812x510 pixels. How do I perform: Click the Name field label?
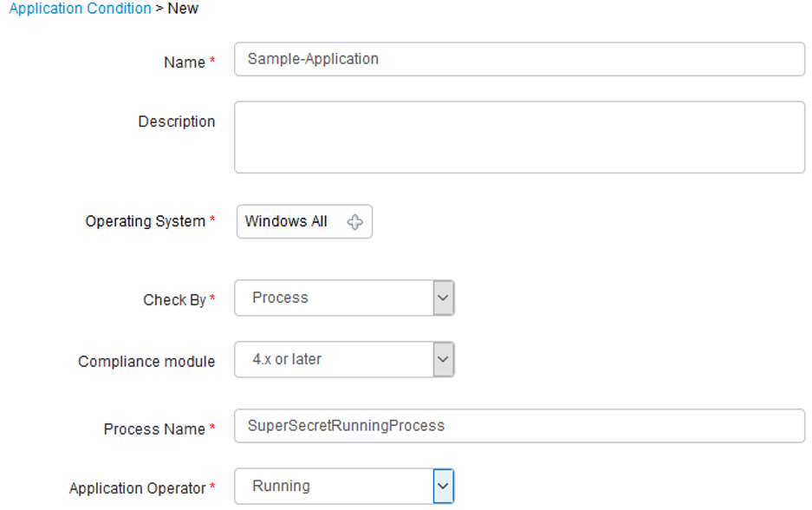[185, 62]
